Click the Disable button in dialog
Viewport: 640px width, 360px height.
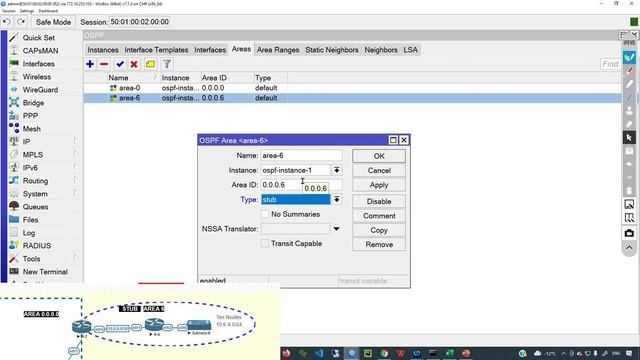click(379, 202)
